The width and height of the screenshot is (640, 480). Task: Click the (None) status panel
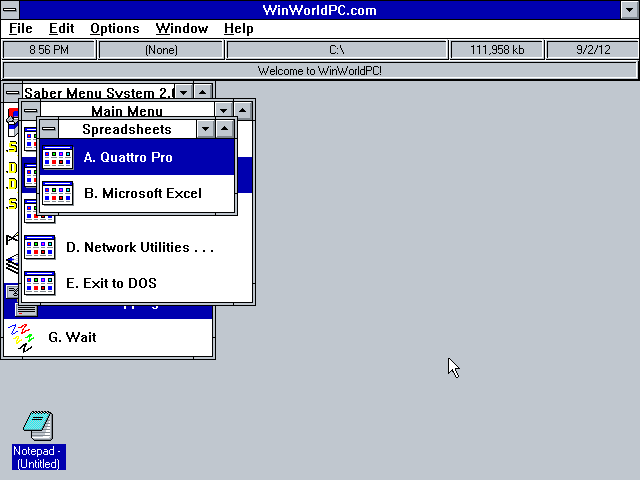(161, 50)
